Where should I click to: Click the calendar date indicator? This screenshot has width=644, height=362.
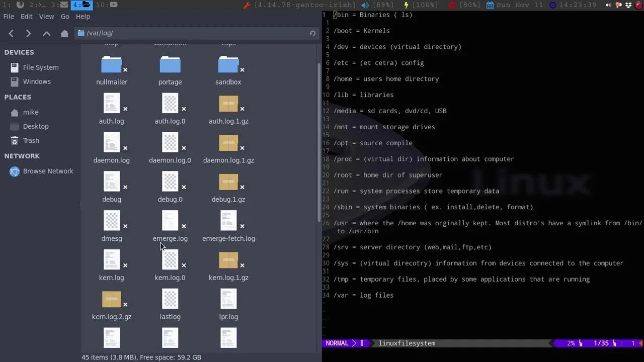coord(515,5)
